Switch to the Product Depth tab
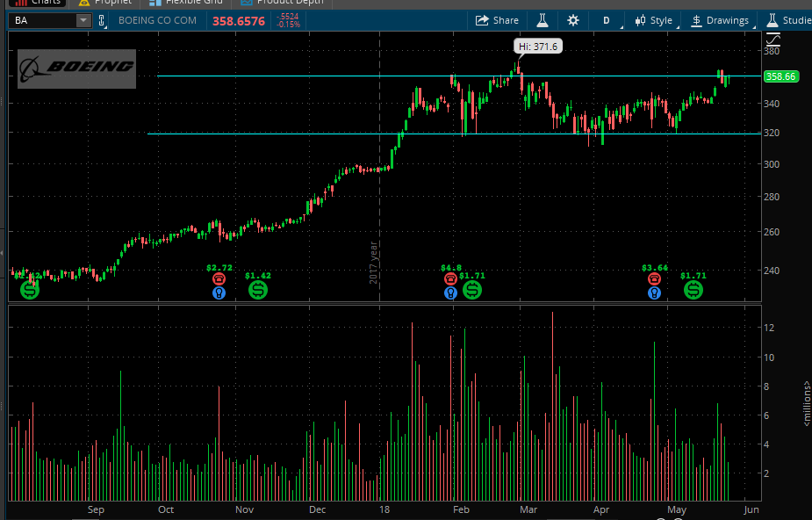This screenshot has height=520, width=812. (x=282, y=3)
